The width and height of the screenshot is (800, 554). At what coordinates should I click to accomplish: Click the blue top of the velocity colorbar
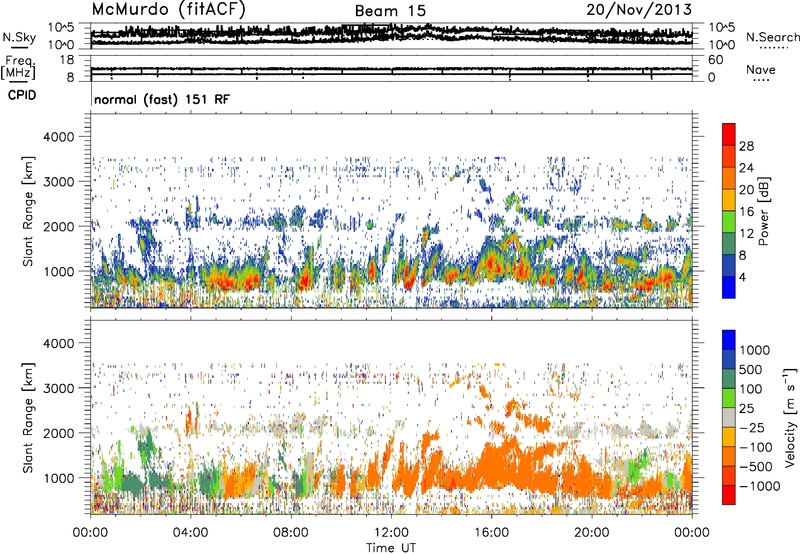click(x=729, y=339)
